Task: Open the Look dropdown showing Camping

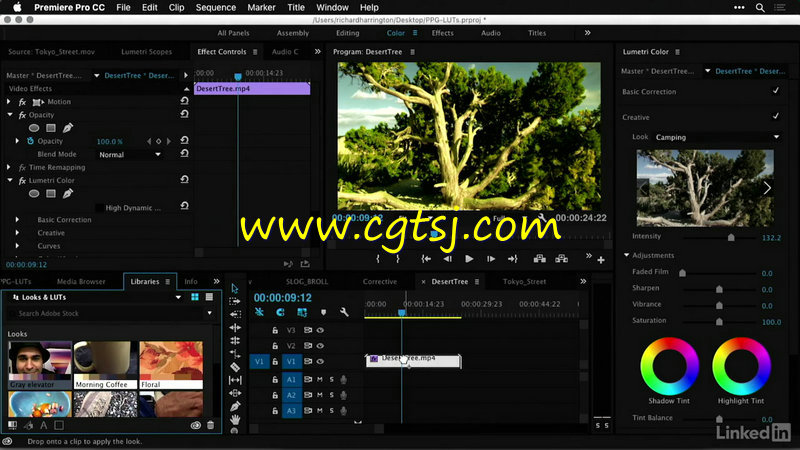Action: (x=716, y=137)
